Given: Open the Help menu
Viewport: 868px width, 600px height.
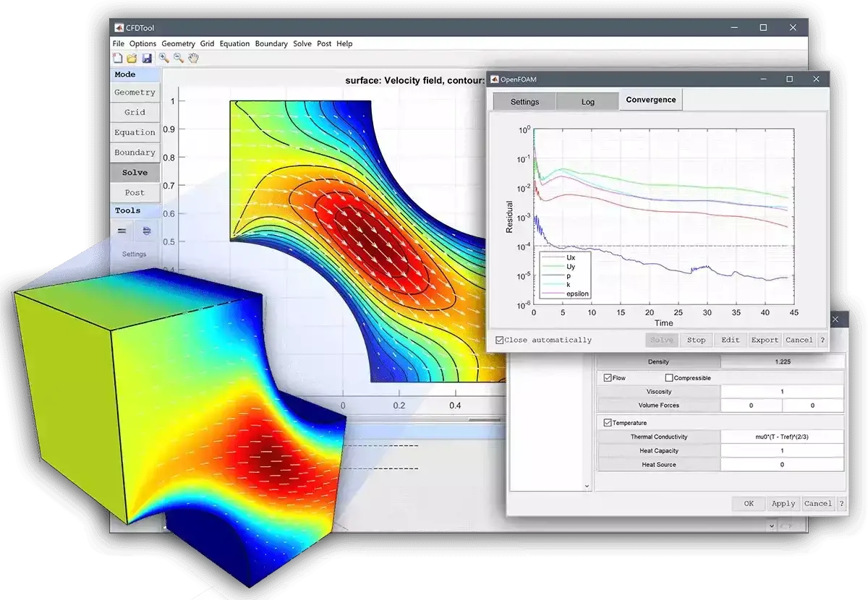Looking at the screenshot, I should (x=344, y=43).
